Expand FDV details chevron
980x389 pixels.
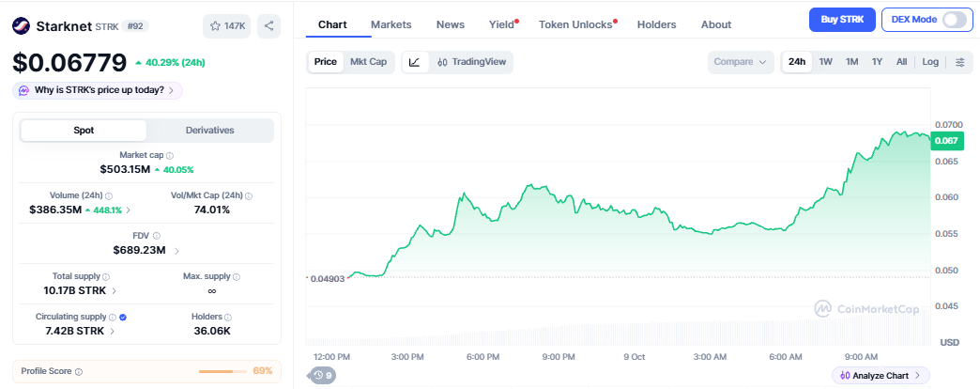point(176,251)
